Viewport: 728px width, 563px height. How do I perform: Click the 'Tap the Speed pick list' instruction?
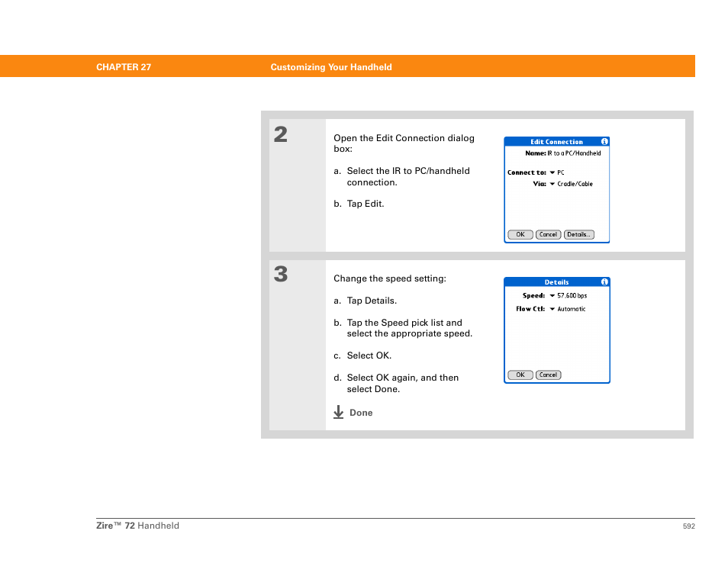pos(410,328)
